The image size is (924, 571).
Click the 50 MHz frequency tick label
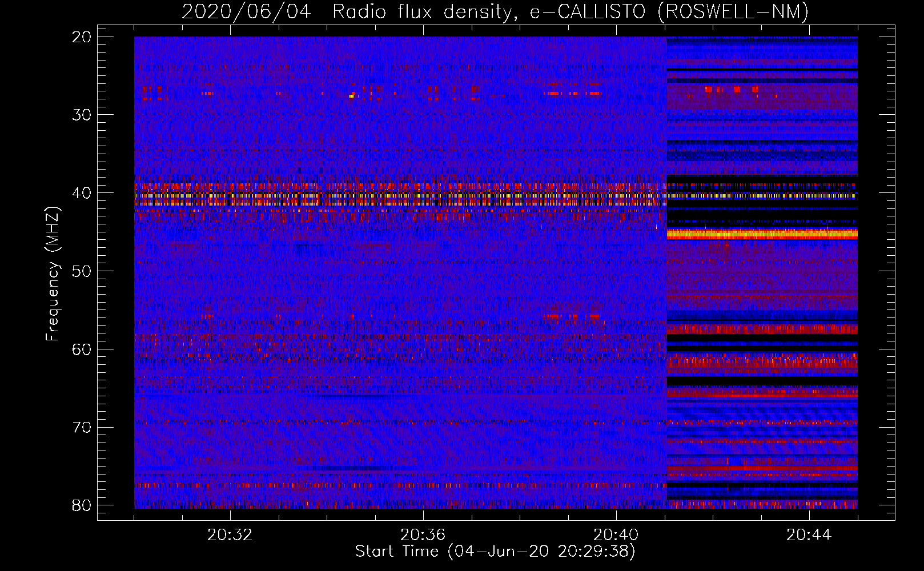point(82,271)
